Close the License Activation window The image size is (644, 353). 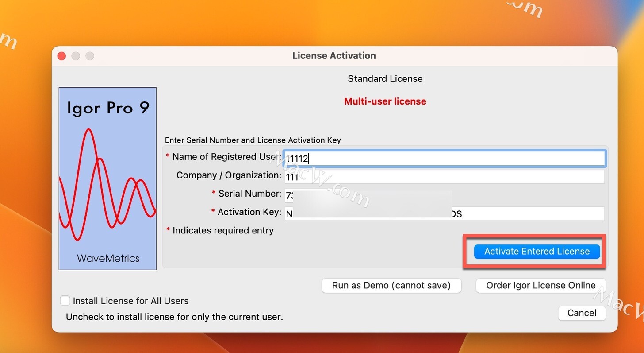[x=62, y=56]
